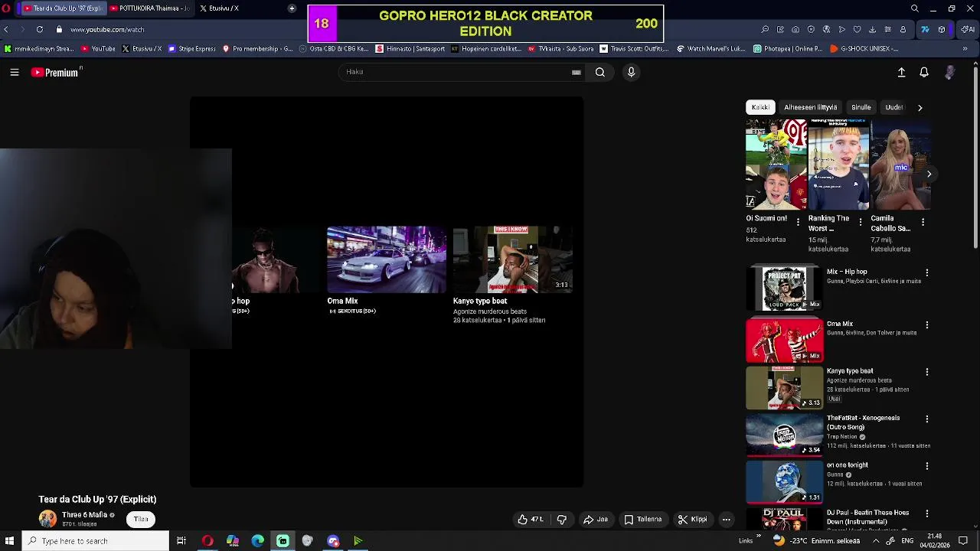The image size is (980, 551).
Task: Open options for Oi Suomi on! short
Action: coord(799,222)
